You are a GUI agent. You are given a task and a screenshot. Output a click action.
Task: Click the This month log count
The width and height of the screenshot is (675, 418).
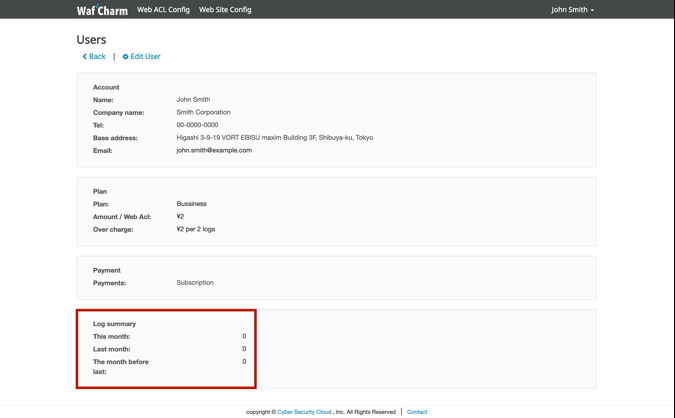(x=243, y=337)
